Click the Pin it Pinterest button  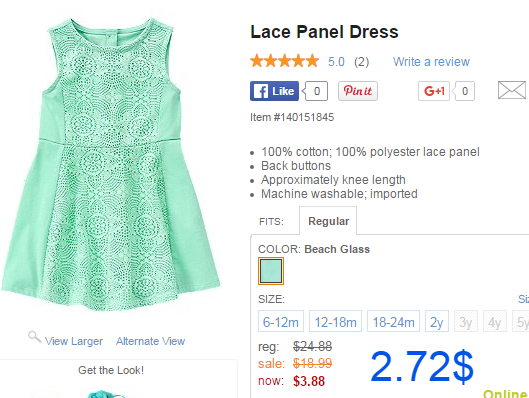(x=358, y=91)
